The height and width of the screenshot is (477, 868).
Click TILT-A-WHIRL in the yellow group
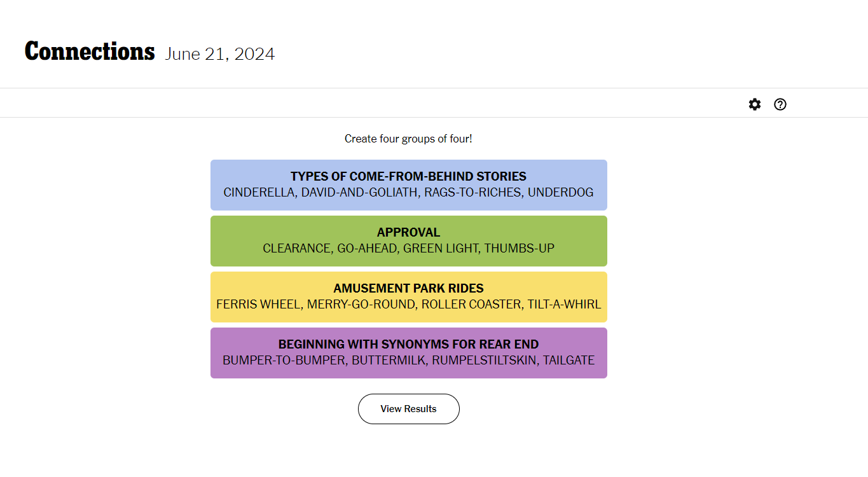[564, 304]
